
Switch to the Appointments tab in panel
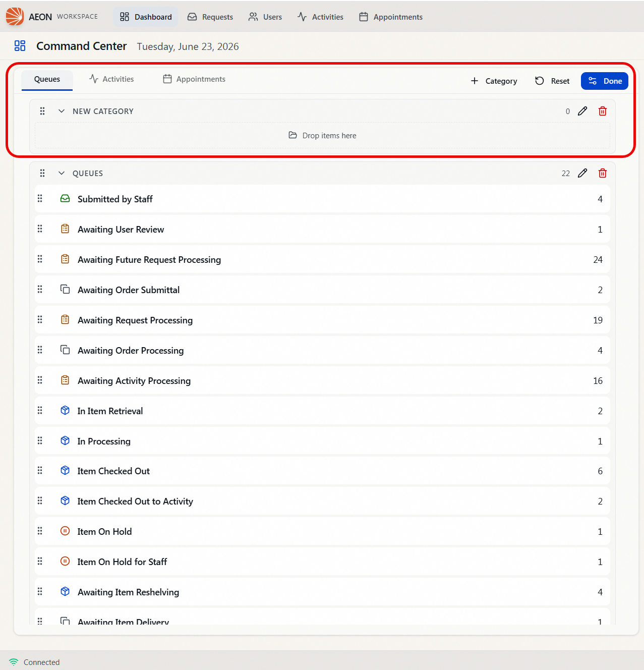pyautogui.click(x=194, y=79)
